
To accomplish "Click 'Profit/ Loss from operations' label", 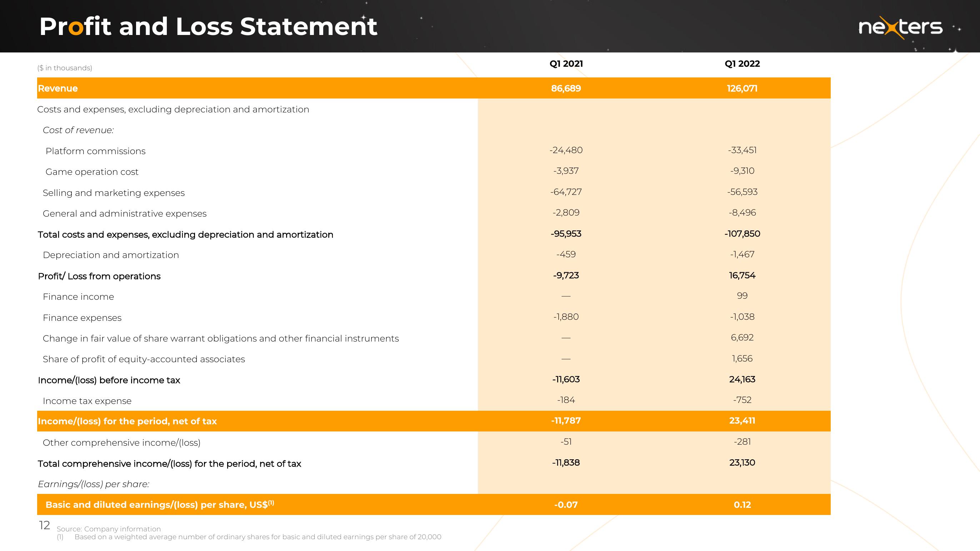I will [x=99, y=276].
